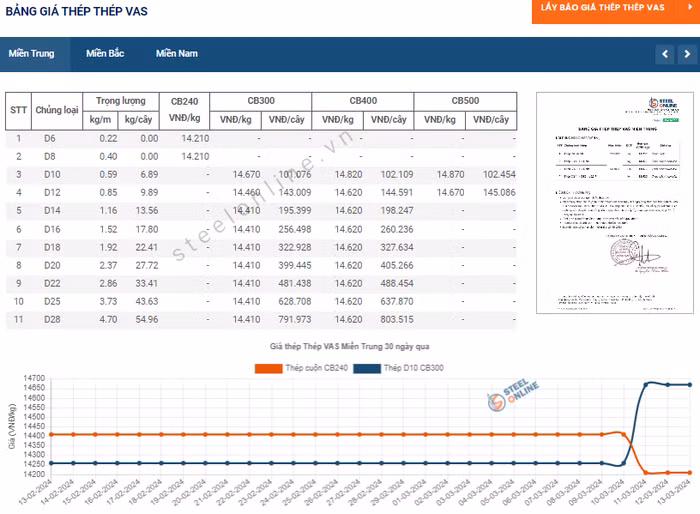Open the Miền Nam tab

(x=177, y=54)
